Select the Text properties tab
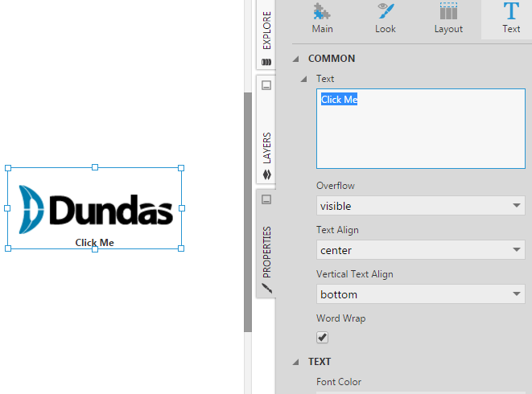Viewport: 532px width, 394px height. 511,18
